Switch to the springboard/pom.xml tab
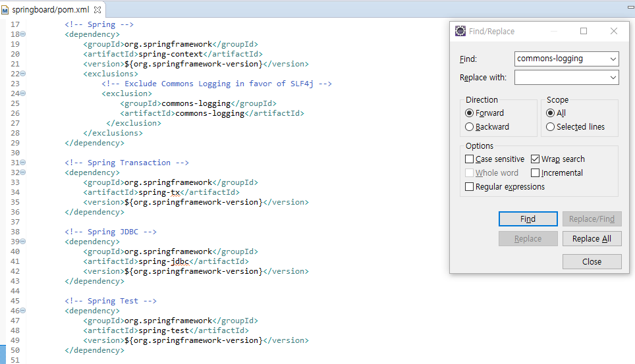This screenshot has width=635, height=364. click(51, 10)
